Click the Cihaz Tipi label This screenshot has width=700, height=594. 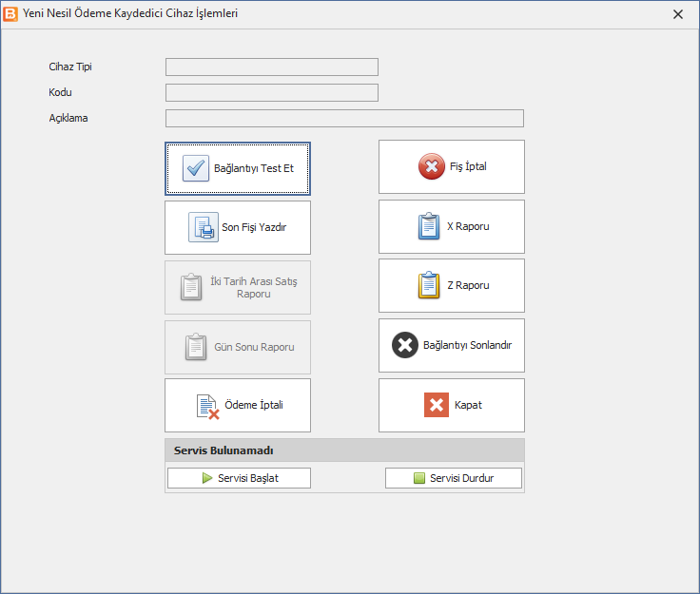(70, 67)
